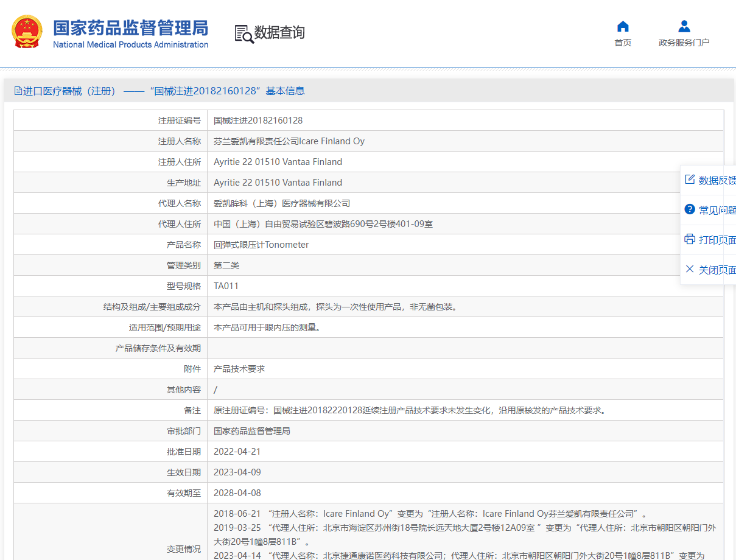Click the document icon before 进口医疗器械
Image resolution: width=736 pixels, height=560 pixels.
18,91
